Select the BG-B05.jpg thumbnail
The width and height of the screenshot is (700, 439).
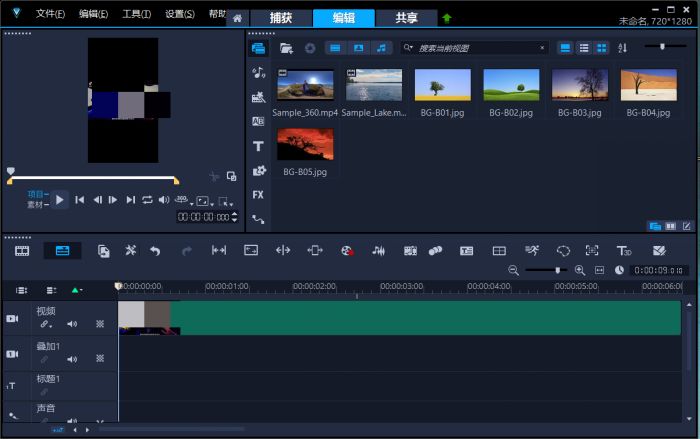pos(305,144)
